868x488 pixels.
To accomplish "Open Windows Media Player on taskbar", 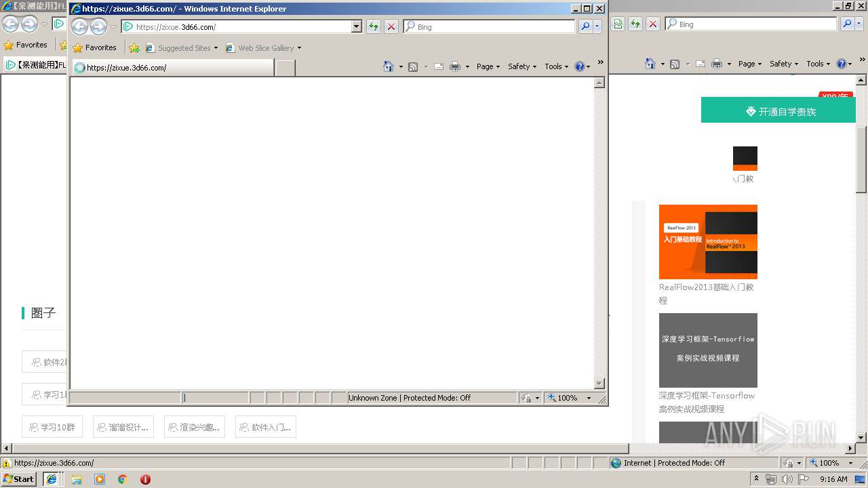I will (x=100, y=479).
